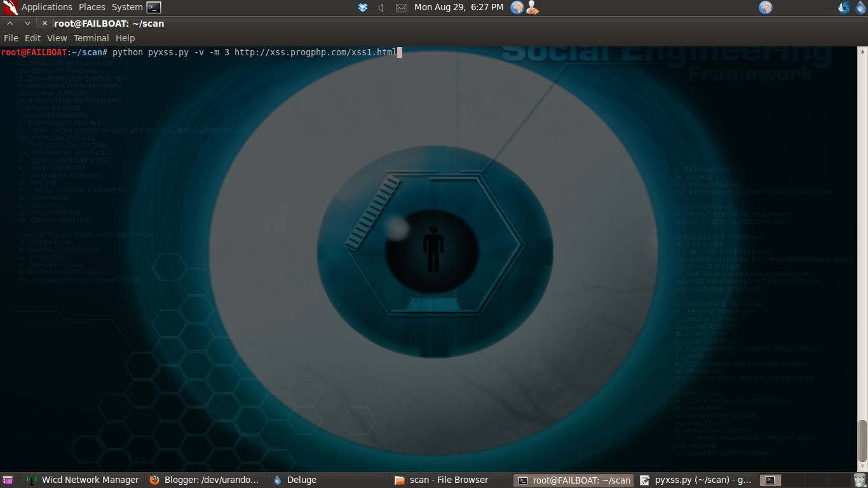Click the Deluge droplet tray icon

[860, 8]
